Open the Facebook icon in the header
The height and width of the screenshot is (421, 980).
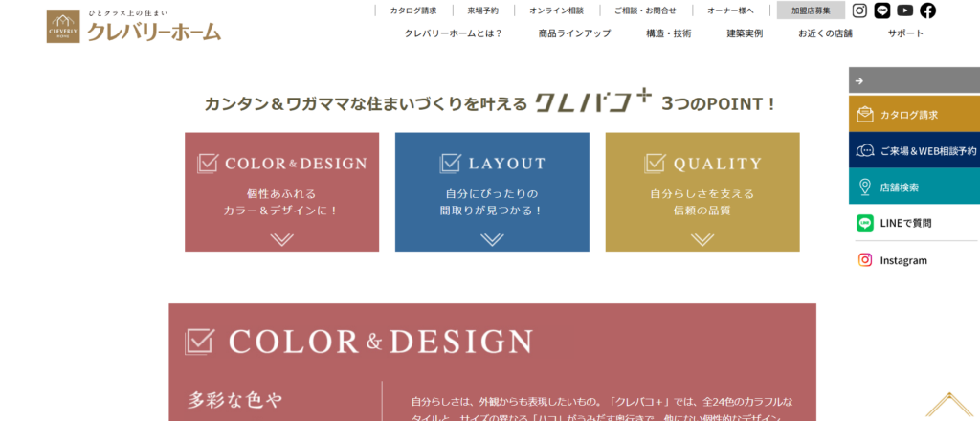927,11
